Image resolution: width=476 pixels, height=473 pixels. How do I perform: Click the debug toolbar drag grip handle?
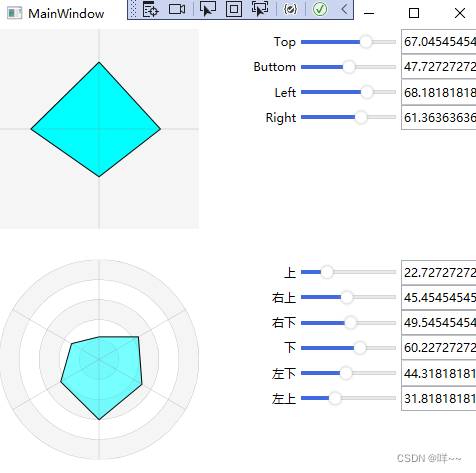point(133,9)
